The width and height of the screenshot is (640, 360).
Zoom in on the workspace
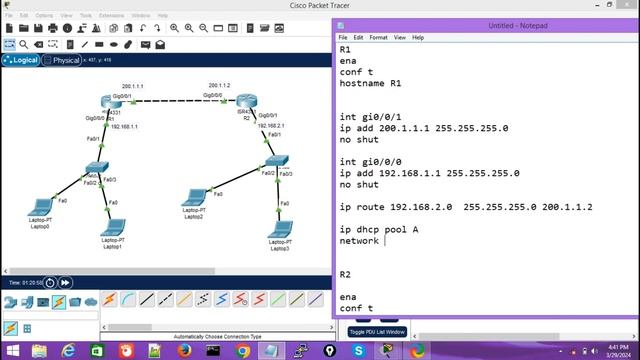coord(174,28)
